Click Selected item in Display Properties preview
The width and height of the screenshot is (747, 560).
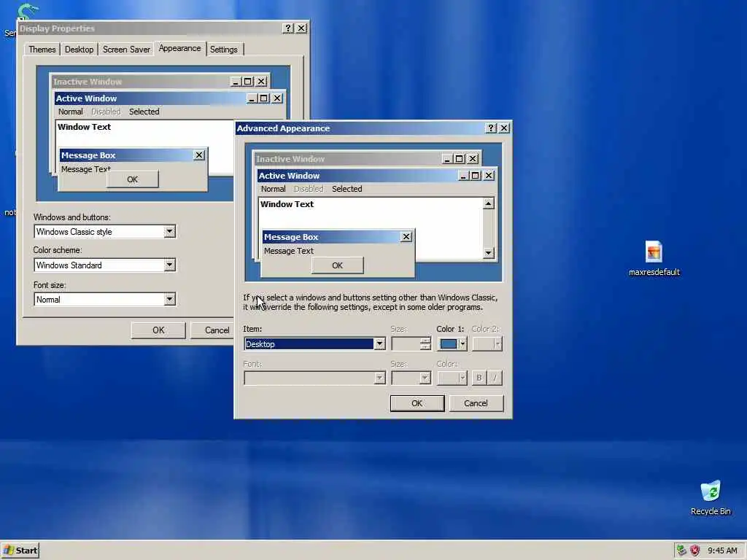tap(144, 112)
